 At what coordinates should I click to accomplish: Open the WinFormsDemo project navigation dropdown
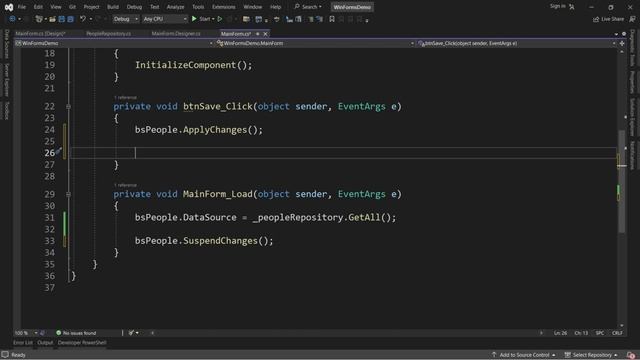click(114, 43)
